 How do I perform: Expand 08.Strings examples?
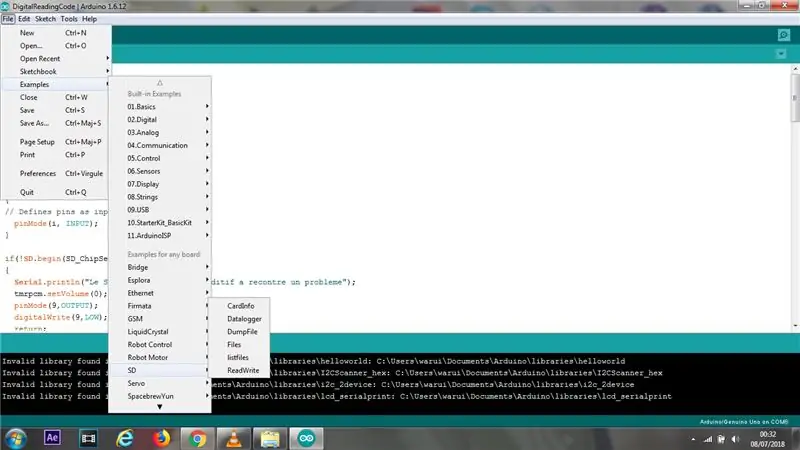click(160, 197)
